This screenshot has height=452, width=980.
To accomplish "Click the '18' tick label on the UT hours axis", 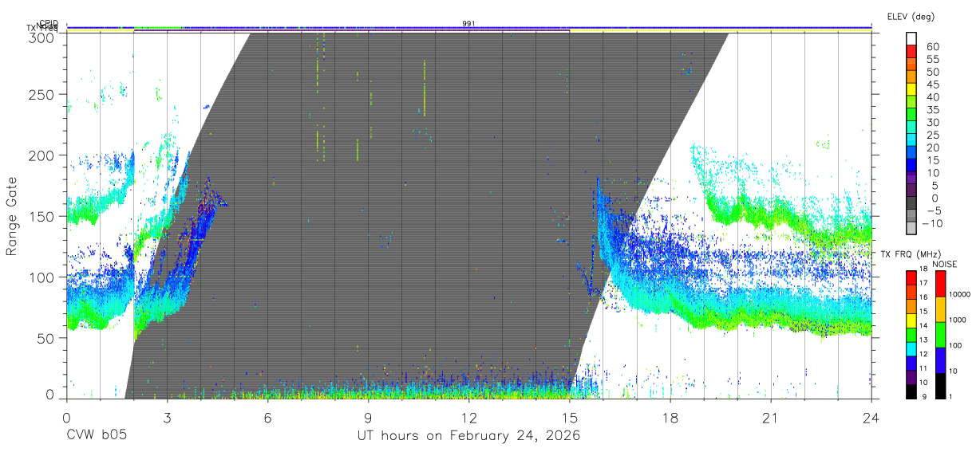I will tap(670, 418).
